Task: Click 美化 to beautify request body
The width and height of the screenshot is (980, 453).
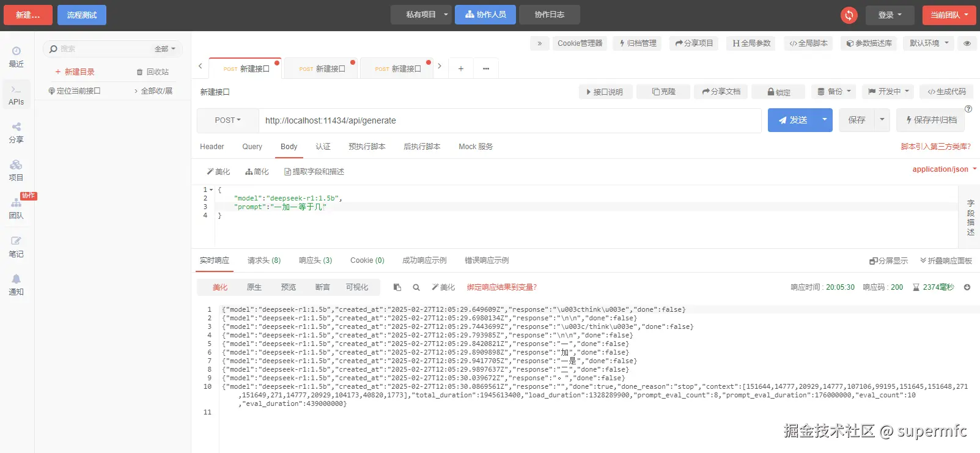Action: tap(218, 172)
